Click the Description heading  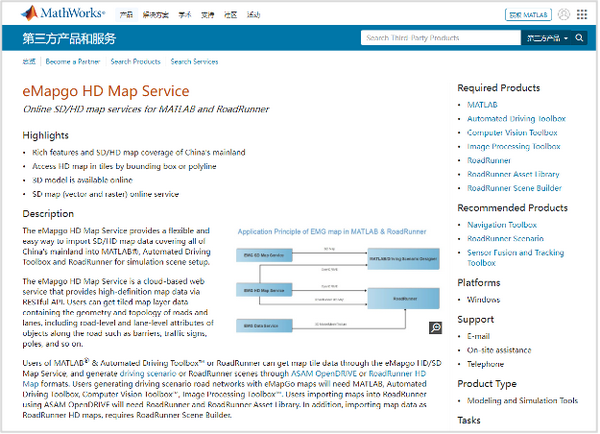48,214
